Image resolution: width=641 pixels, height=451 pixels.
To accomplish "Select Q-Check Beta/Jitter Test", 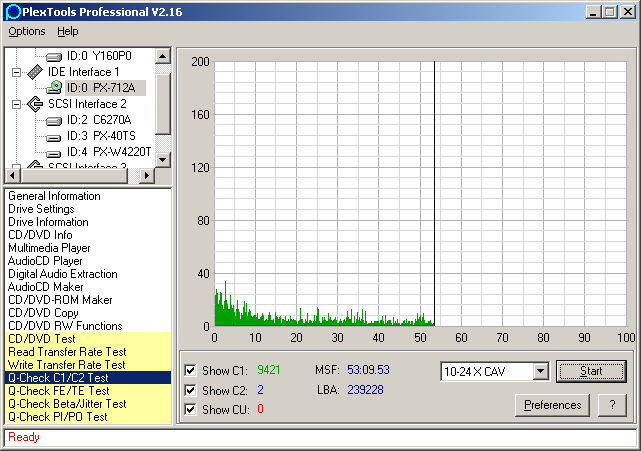I will (88, 404).
